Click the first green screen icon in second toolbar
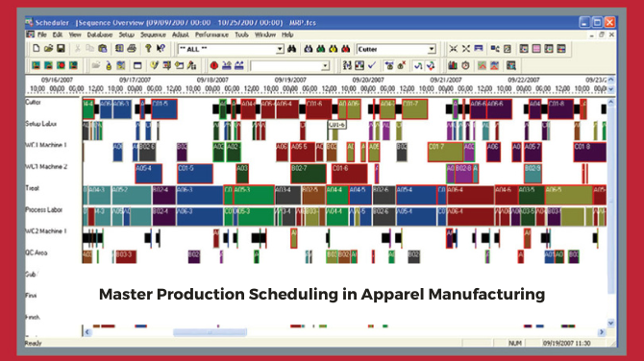The height and width of the screenshot is (361, 644). pos(37,65)
